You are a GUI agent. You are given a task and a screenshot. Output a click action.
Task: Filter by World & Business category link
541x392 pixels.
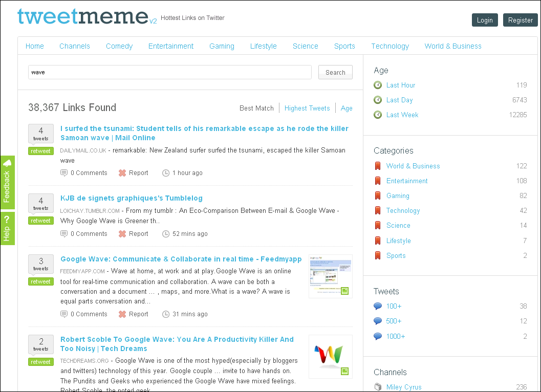[413, 166]
